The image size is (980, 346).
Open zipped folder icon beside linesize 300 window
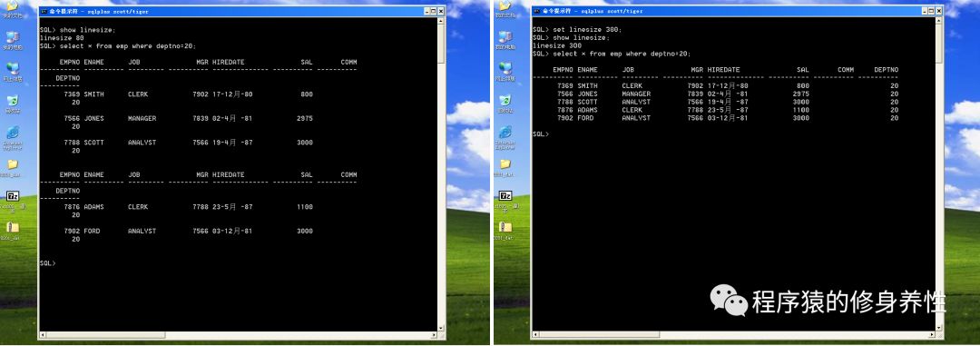tap(505, 228)
